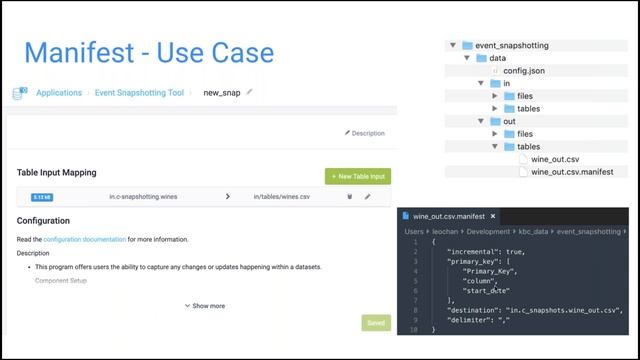Click the Table Input Mapping heading

(x=57, y=173)
